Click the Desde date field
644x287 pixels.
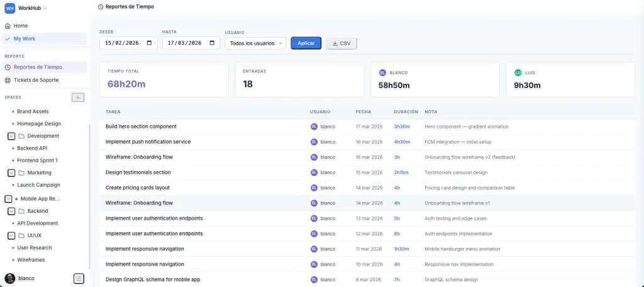pos(128,43)
